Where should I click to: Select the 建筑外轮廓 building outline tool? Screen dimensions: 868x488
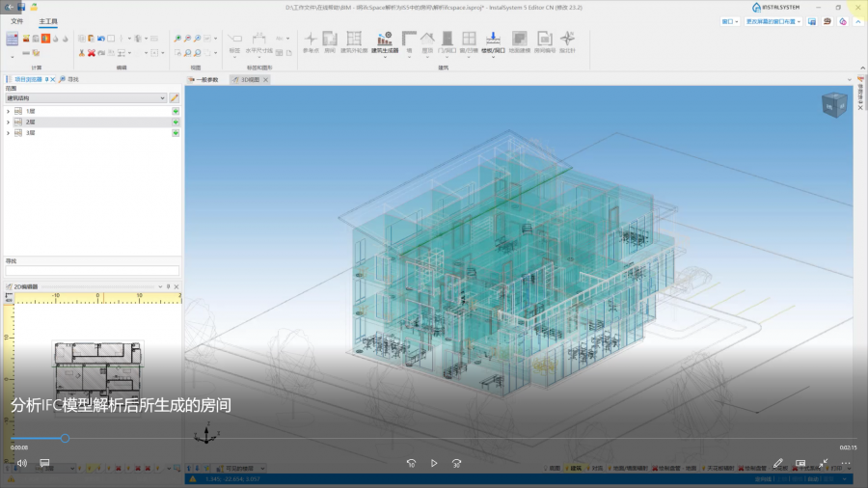354,41
